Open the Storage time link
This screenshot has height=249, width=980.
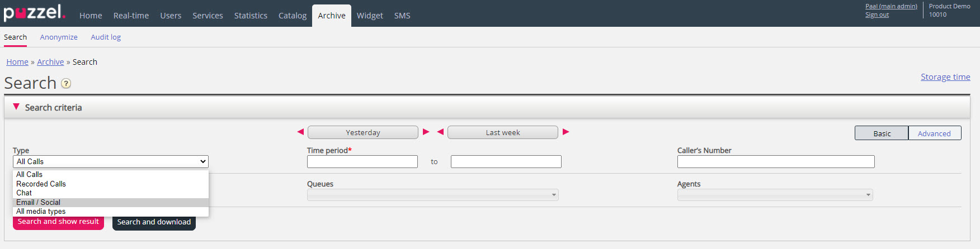945,77
